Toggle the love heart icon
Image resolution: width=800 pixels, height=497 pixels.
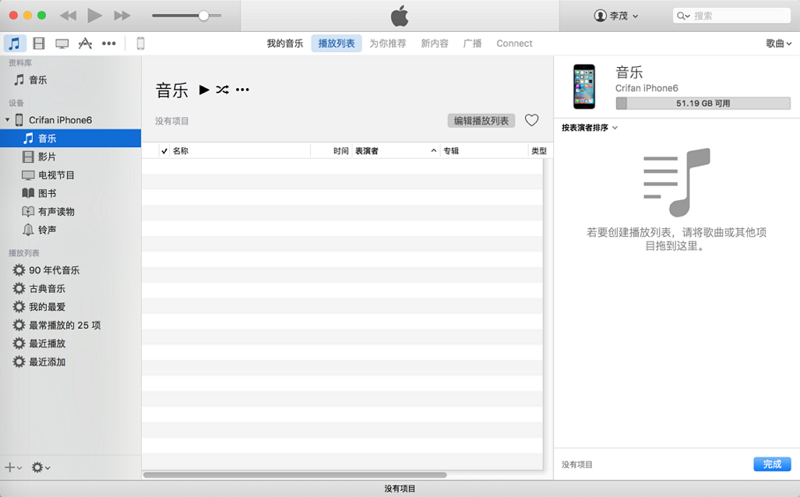pos(532,120)
